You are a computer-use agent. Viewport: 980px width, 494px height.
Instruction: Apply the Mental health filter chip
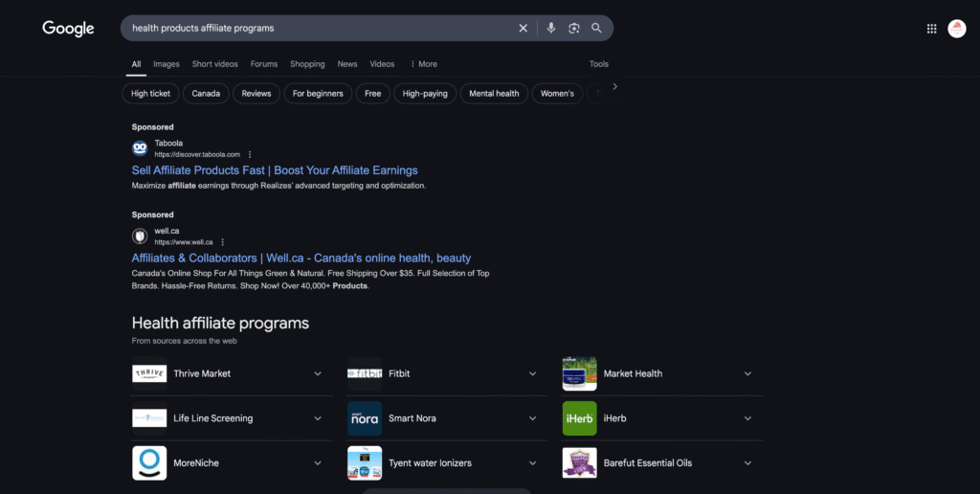click(x=495, y=94)
